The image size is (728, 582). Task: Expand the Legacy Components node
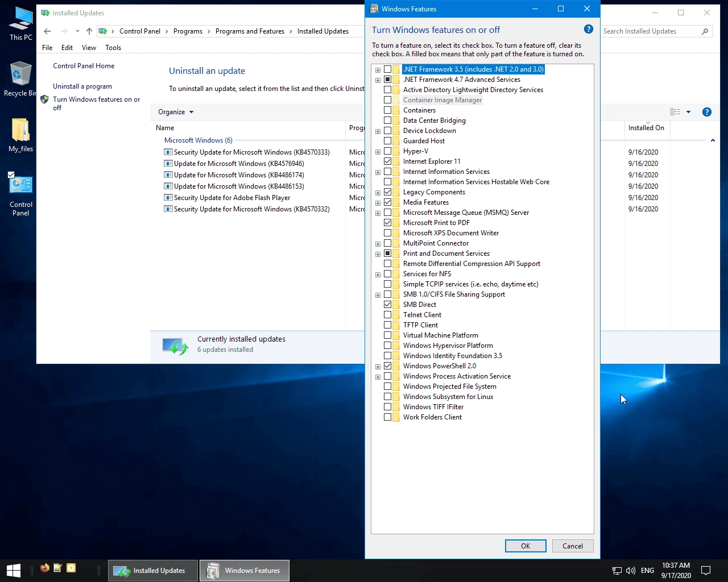[x=378, y=193]
